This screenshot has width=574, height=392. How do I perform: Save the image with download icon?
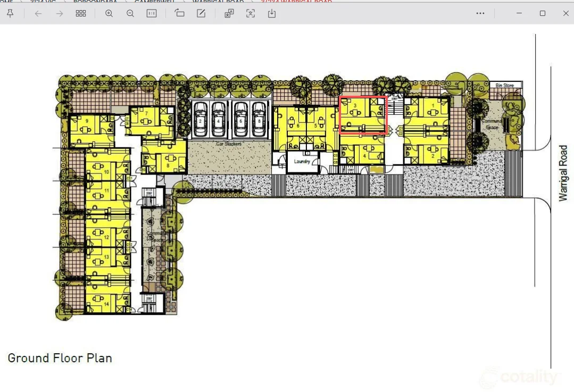[272, 13]
